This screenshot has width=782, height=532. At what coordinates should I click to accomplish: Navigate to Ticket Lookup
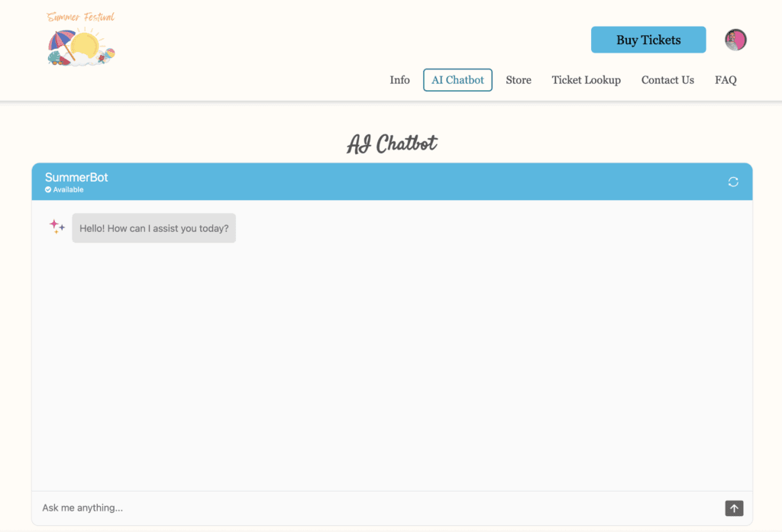click(x=586, y=80)
